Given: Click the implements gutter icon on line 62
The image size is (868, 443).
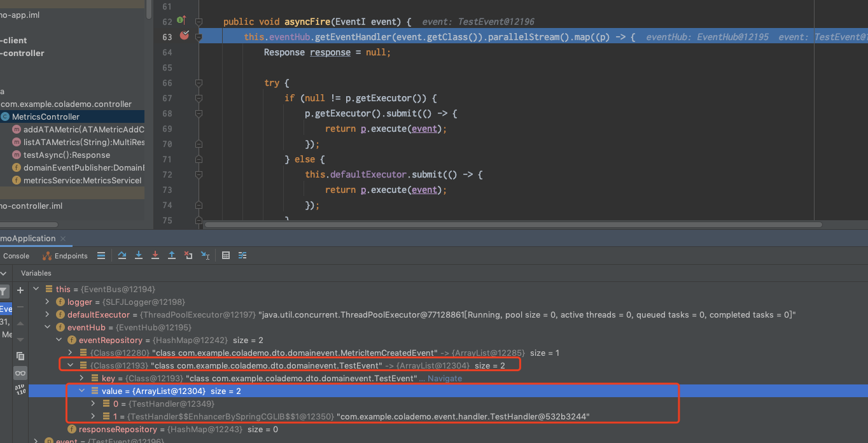Looking at the screenshot, I should [x=181, y=21].
